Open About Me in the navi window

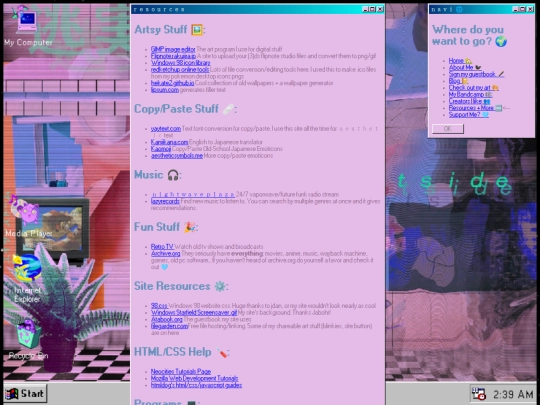pos(465,68)
